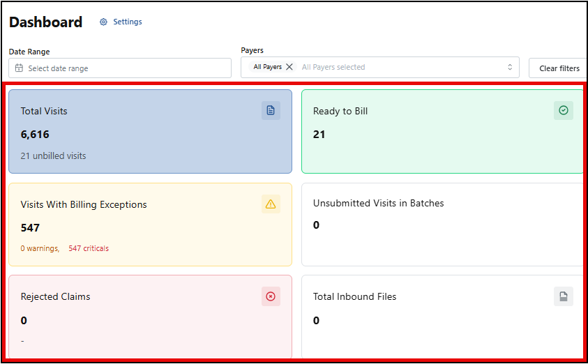This screenshot has width=588, height=364.
Task: Open the Settings link
Action: click(x=127, y=22)
